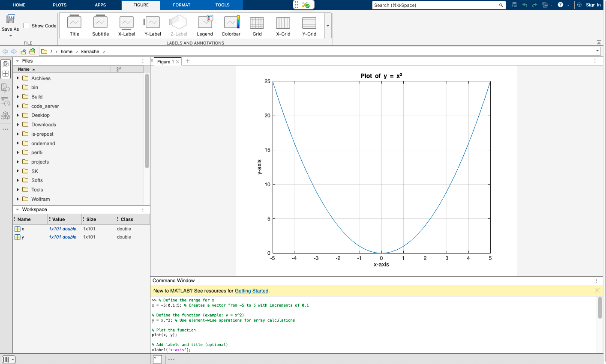Click 'kerrache' in the folder path
Screen dimensions: 606x364
(90, 51)
